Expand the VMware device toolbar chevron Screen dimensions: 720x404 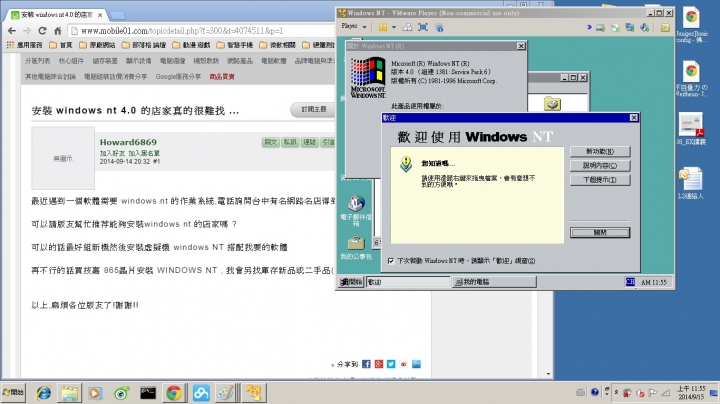click(x=589, y=28)
